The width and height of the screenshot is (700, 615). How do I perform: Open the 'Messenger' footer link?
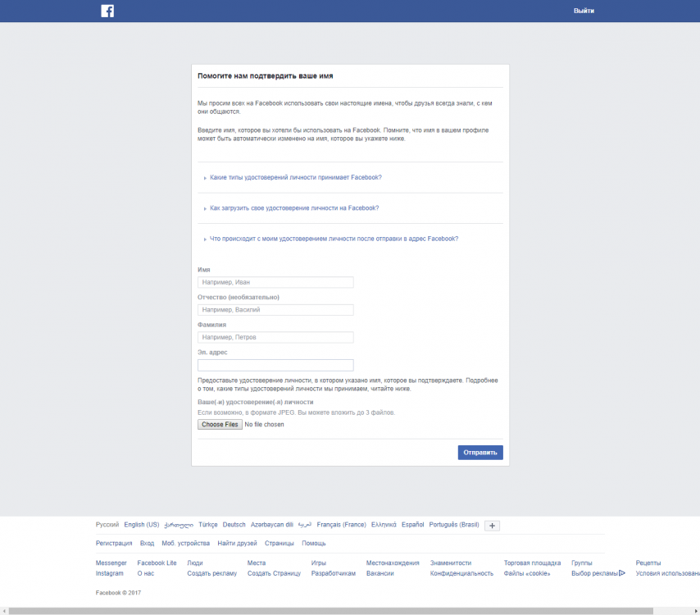[111, 563]
